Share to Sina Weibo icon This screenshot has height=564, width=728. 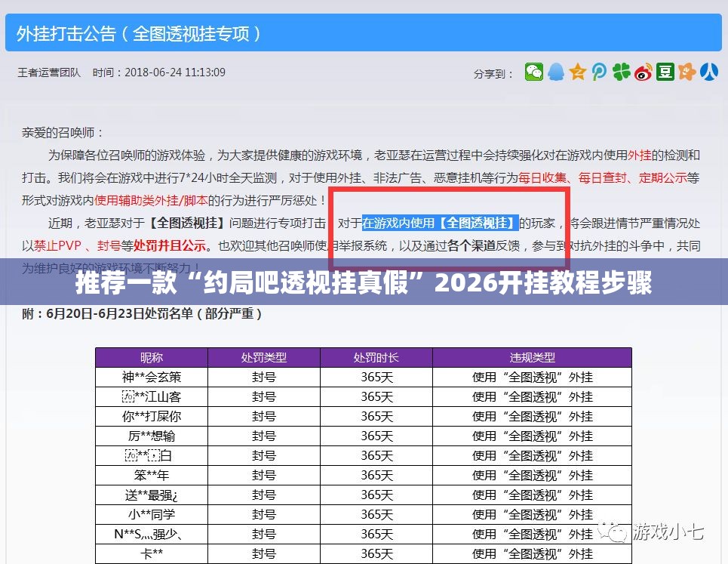(643, 72)
